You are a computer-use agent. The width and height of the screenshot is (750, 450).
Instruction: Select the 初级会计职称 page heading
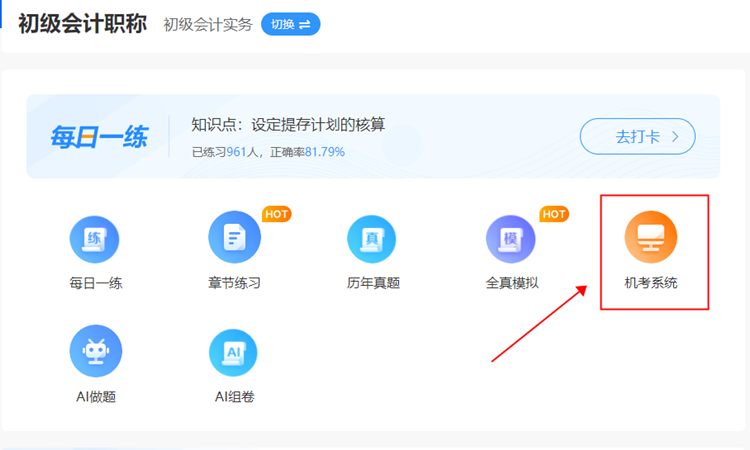point(83,23)
